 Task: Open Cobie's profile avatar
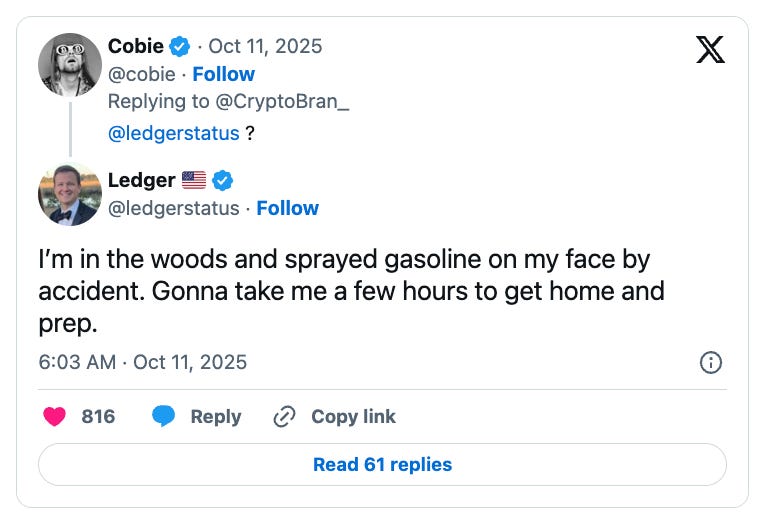tap(69, 64)
